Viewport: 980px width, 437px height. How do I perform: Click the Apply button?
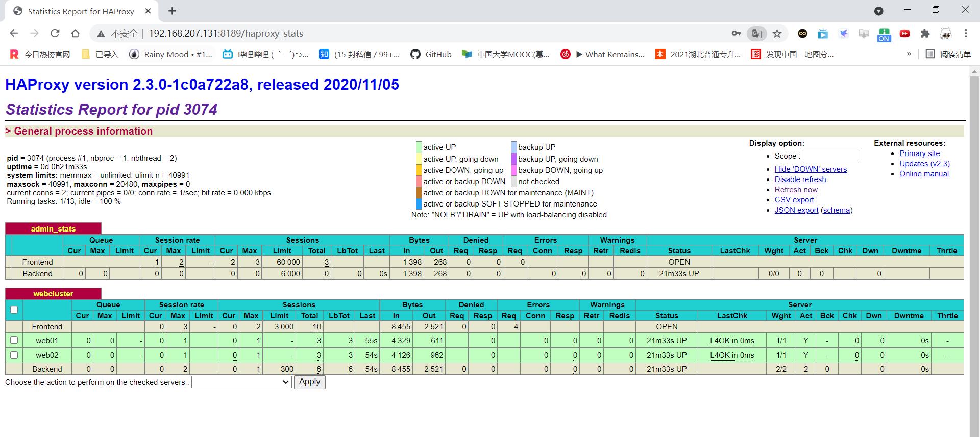(309, 382)
